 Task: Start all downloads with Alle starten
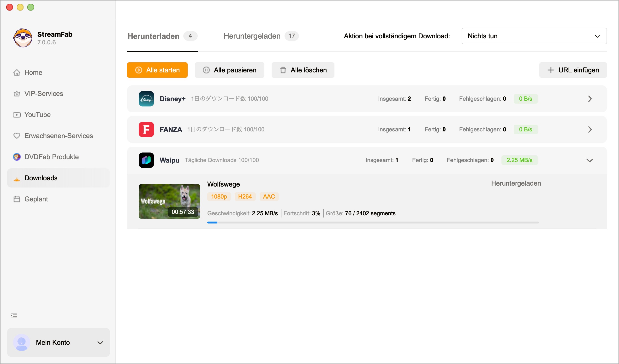(x=157, y=70)
